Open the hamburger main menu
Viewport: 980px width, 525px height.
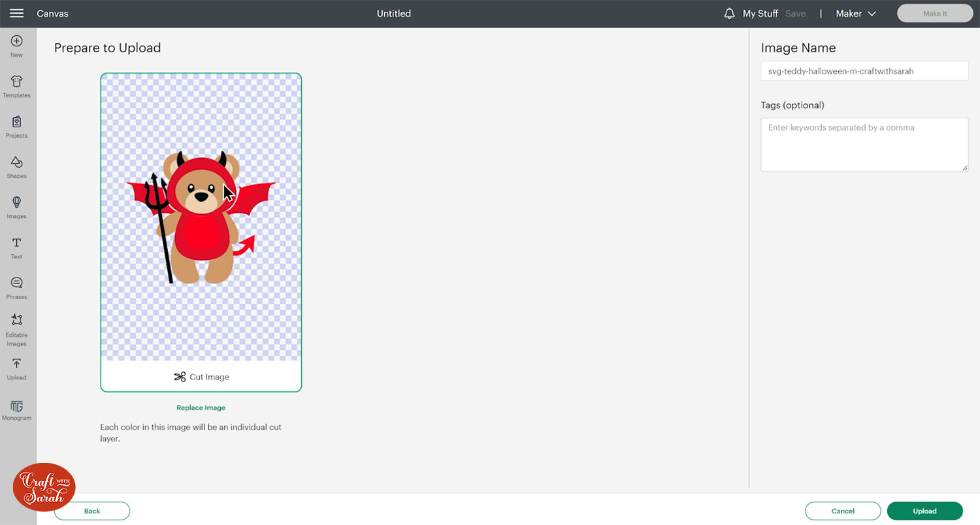tap(17, 13)
